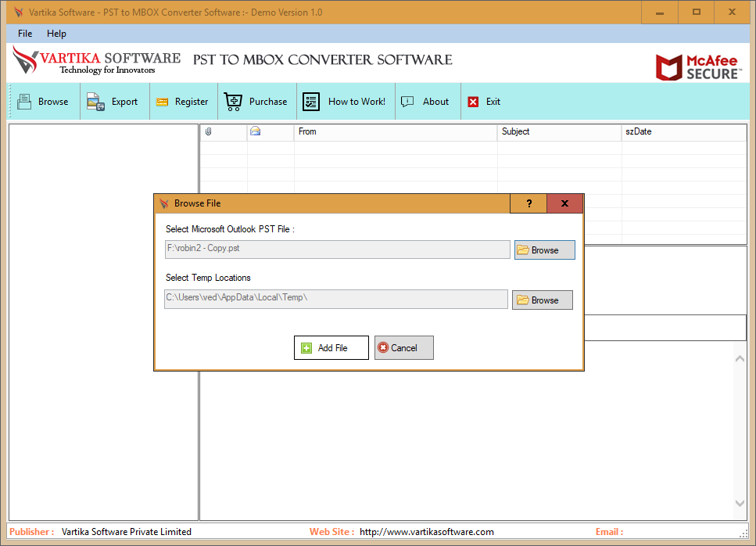
Task: Cancel the Browse File dialog
Action: 404,348
